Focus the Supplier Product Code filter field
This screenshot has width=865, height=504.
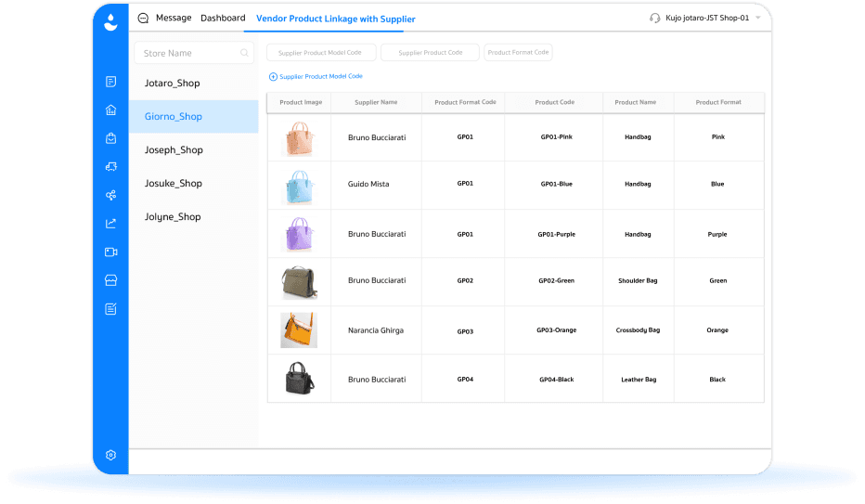click(x=430, y=53)
